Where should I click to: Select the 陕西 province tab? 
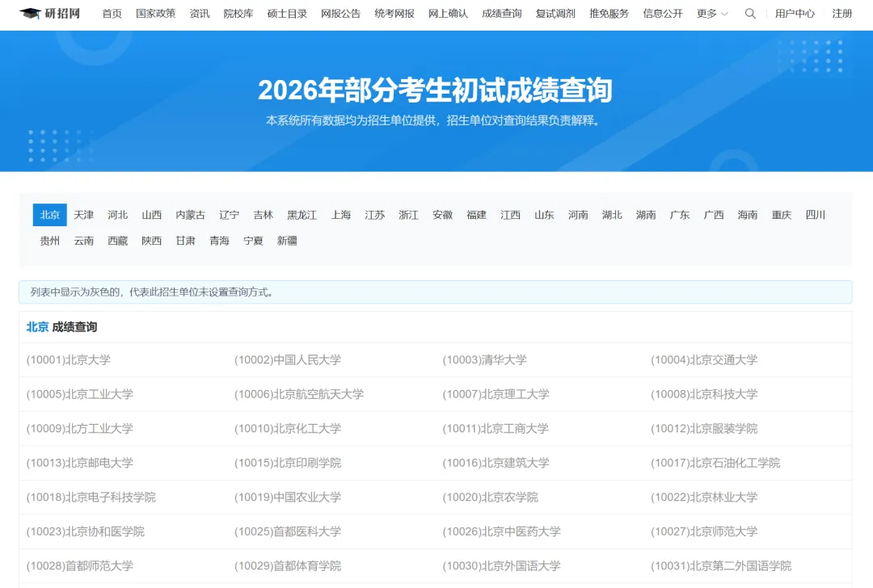click(151, 241)
